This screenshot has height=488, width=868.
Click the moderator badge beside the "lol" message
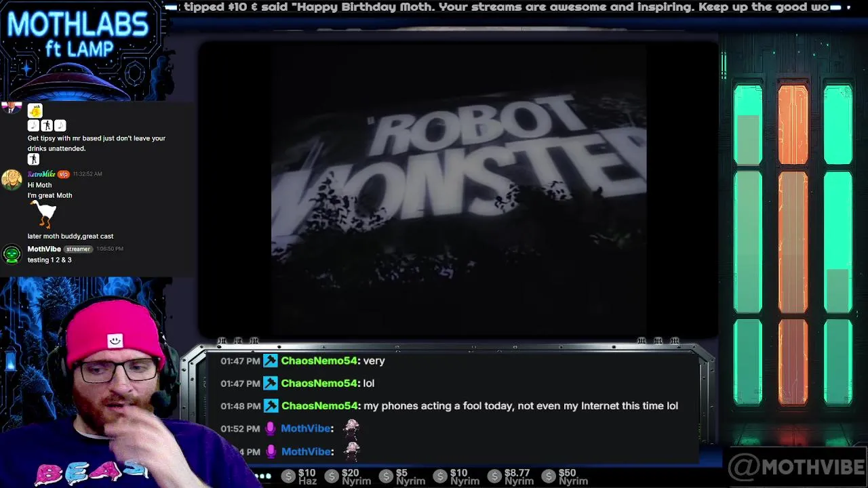click(x=271, y=384)
